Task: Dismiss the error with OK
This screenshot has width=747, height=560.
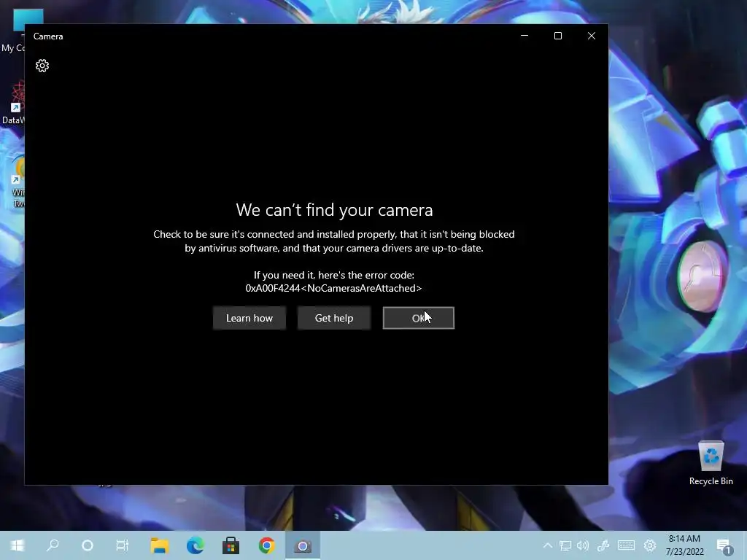Action: (x=419, y=318)
